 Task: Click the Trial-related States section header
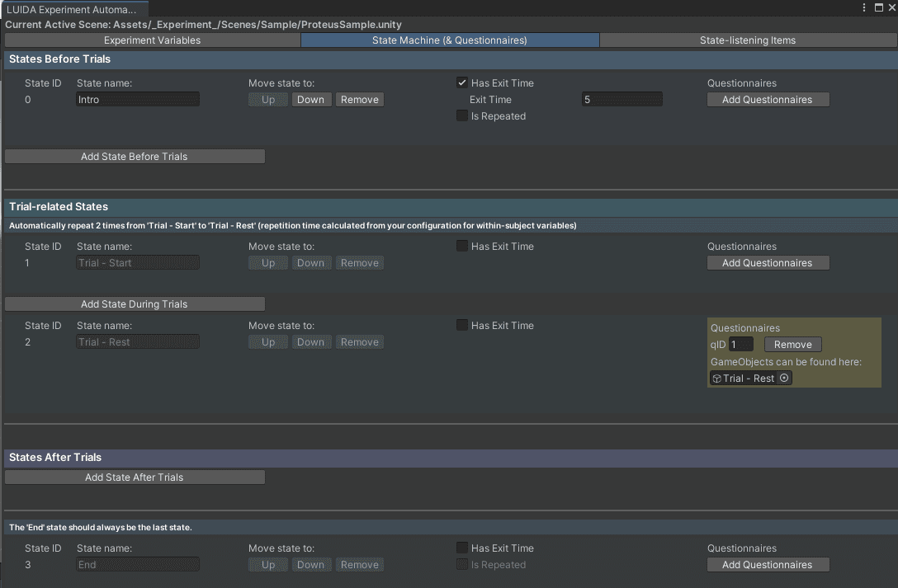click(x=451, y=207)
